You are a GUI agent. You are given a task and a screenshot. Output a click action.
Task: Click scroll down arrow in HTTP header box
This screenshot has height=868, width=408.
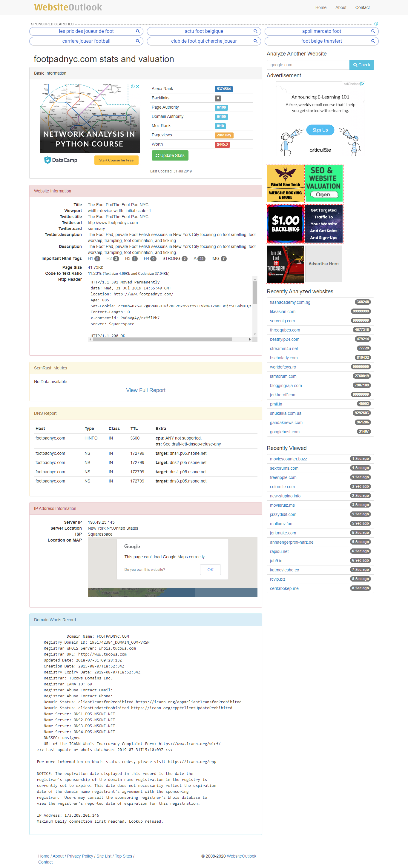tap(255, 334)
